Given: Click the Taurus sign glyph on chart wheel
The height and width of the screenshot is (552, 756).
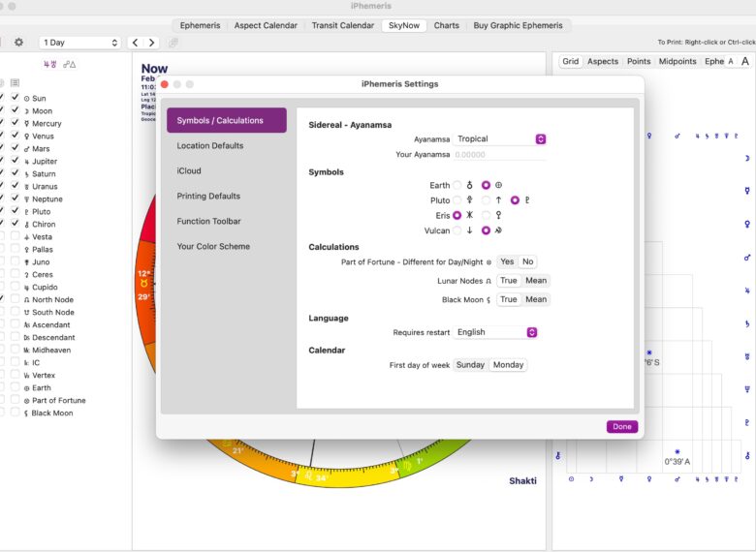Looking at the screenshot, I should tap(143, 284).
